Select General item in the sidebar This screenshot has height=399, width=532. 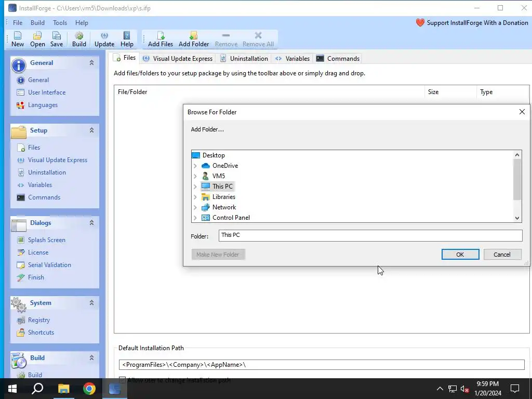(33, 80)
